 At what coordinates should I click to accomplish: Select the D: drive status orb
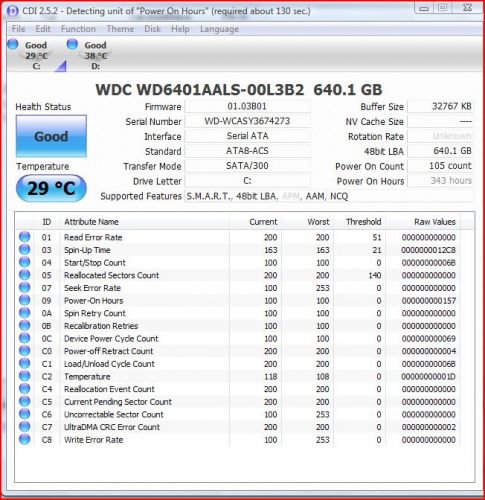[72, 44]
